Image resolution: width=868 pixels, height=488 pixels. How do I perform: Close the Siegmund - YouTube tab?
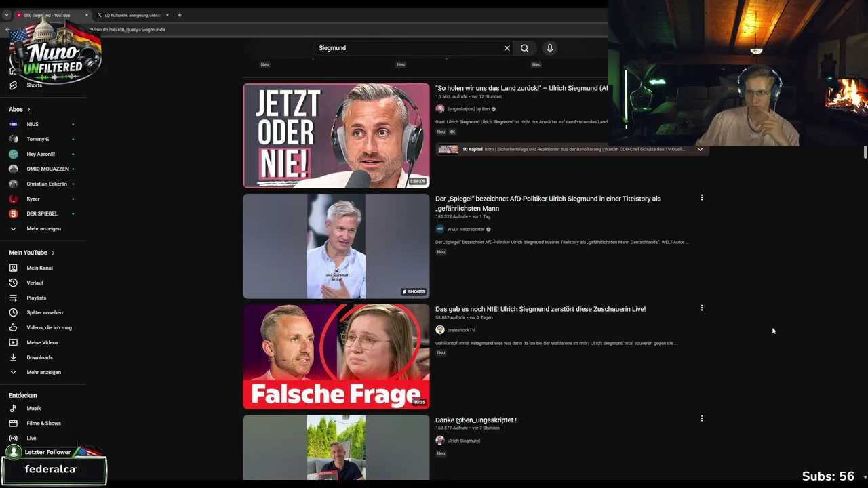pyautogui.click(x=87, y=15)
